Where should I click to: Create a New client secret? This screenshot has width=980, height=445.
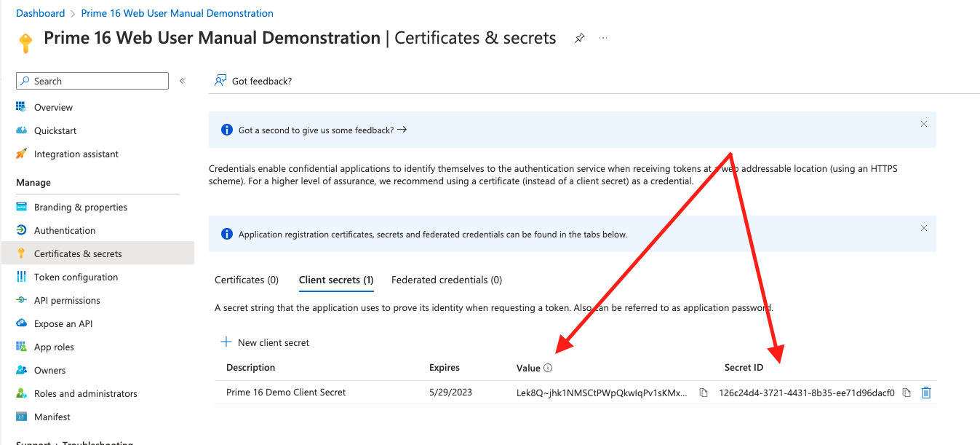click(265, 342)
